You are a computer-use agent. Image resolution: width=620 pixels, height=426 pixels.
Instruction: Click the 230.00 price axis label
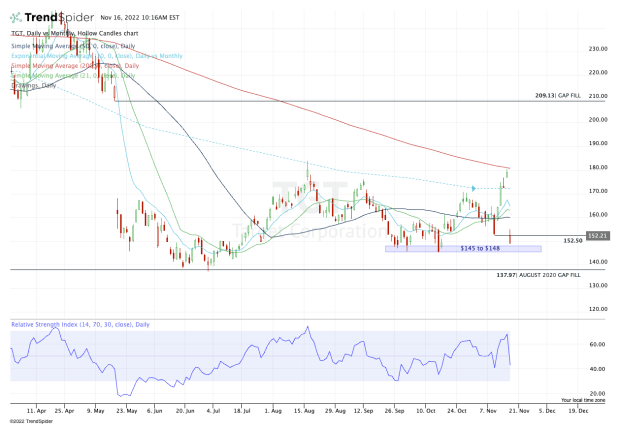[x=598, y=49]
